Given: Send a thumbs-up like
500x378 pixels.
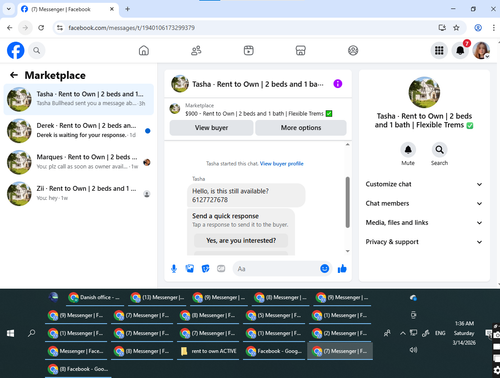Looking at the screenshot, I should click(342, 269).
